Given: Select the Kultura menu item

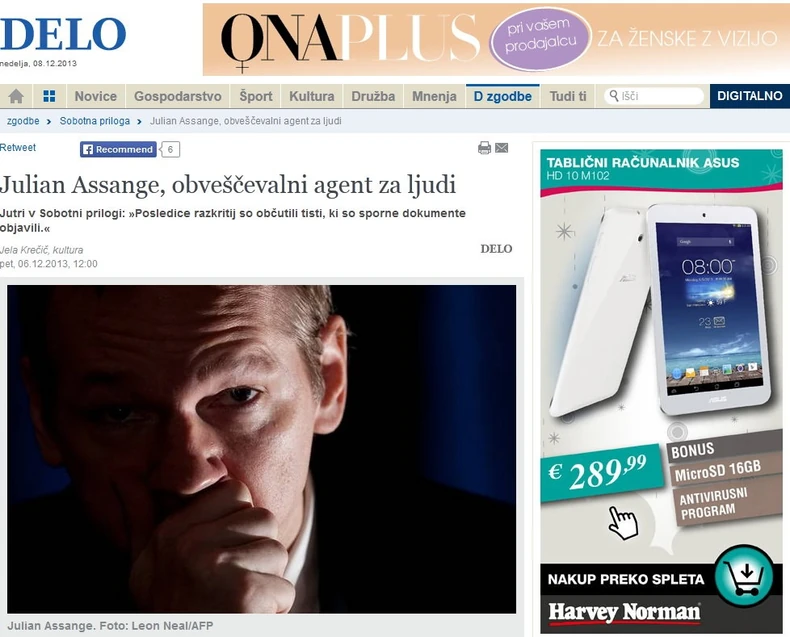Looking at the screenshot, I should 312,96.
